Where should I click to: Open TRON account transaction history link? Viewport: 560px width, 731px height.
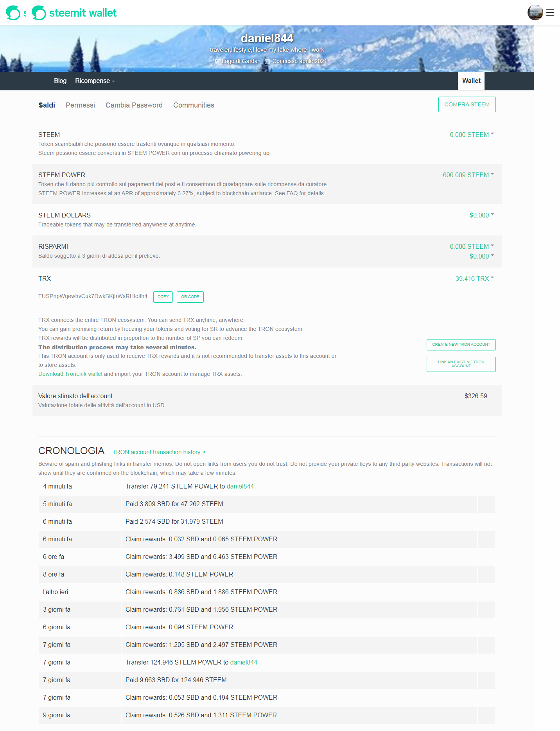(x=159, y=452)
